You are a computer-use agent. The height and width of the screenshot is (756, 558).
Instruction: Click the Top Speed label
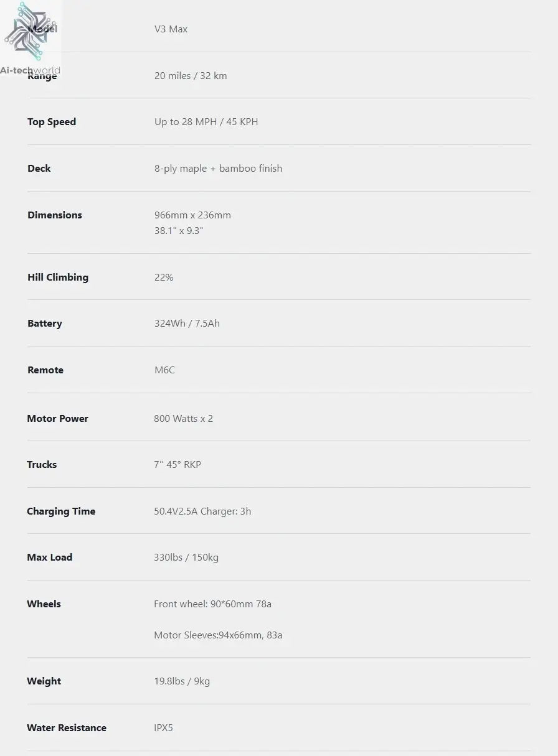coord(52,122)
